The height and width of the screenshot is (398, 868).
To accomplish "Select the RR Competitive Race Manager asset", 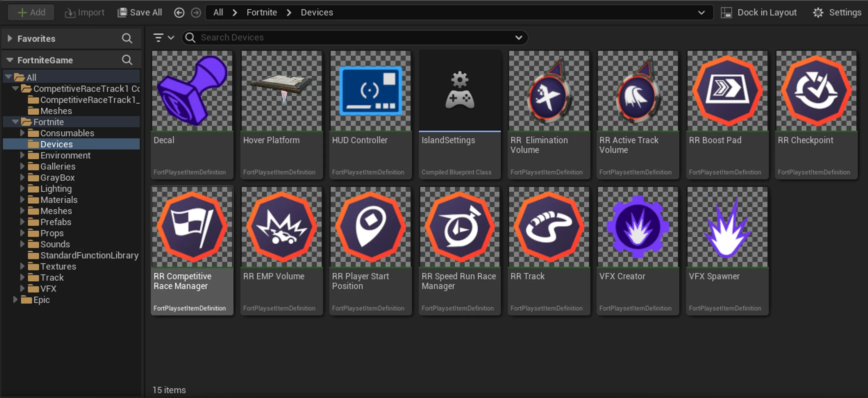I will pos(192,251).
